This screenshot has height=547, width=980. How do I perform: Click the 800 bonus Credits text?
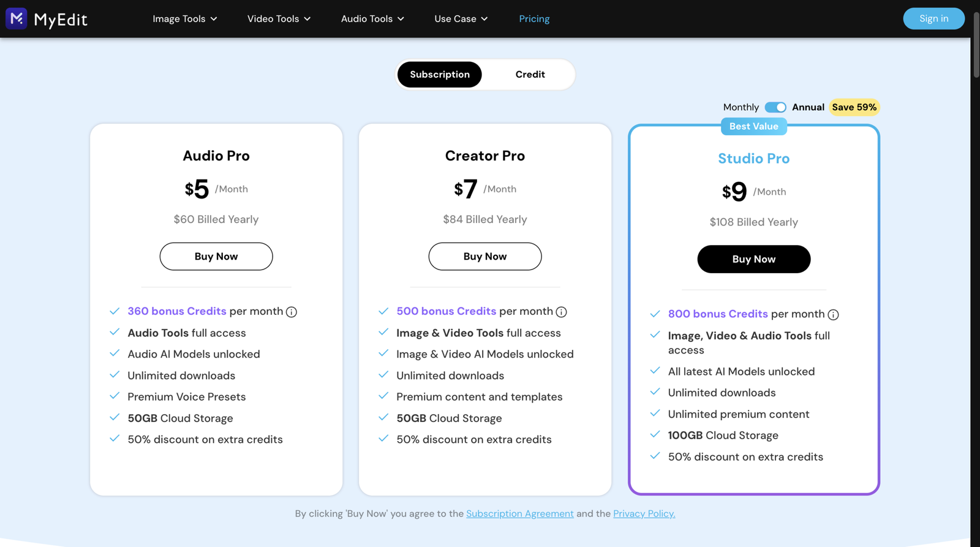click(718, 314)
